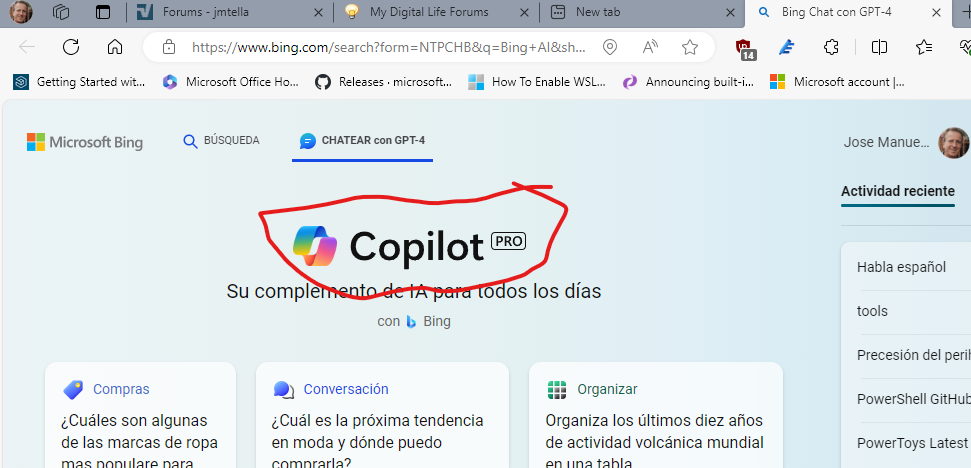Open the Extensions puzzle icon
Screen dimensions: 971x468
tap(831, 47)
